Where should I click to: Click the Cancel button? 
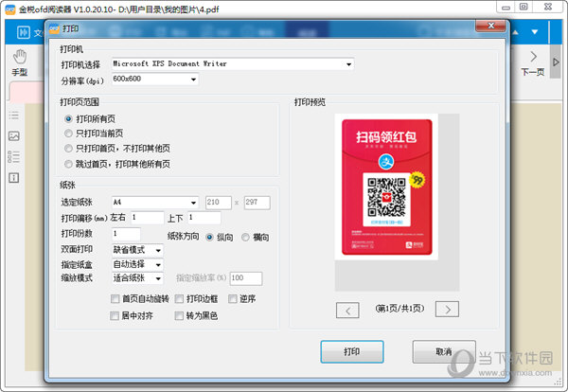pos(444,351)
